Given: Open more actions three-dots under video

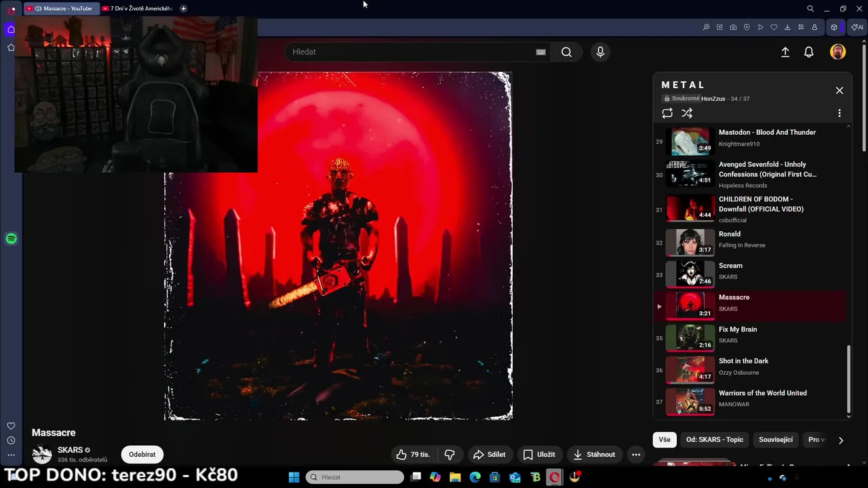Looking at the screenshot, I should (x=636, y=455).
